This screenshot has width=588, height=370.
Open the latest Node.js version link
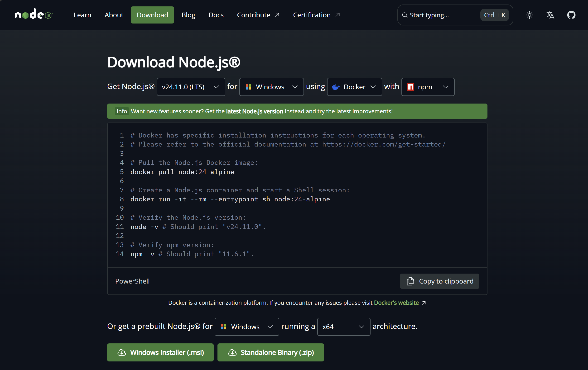click(254, 111)
